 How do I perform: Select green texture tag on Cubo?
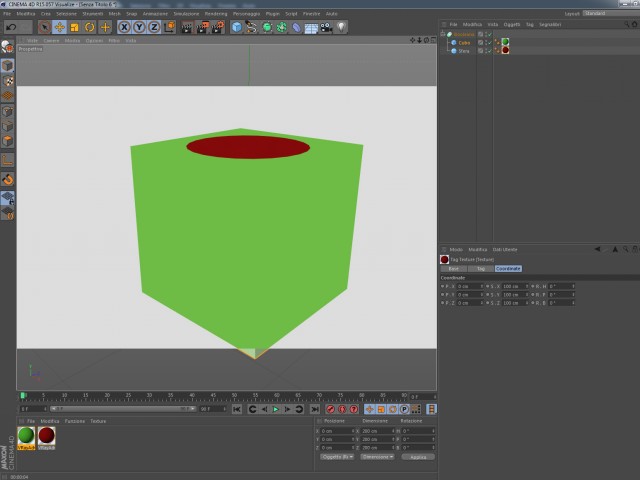click(505, 42)
